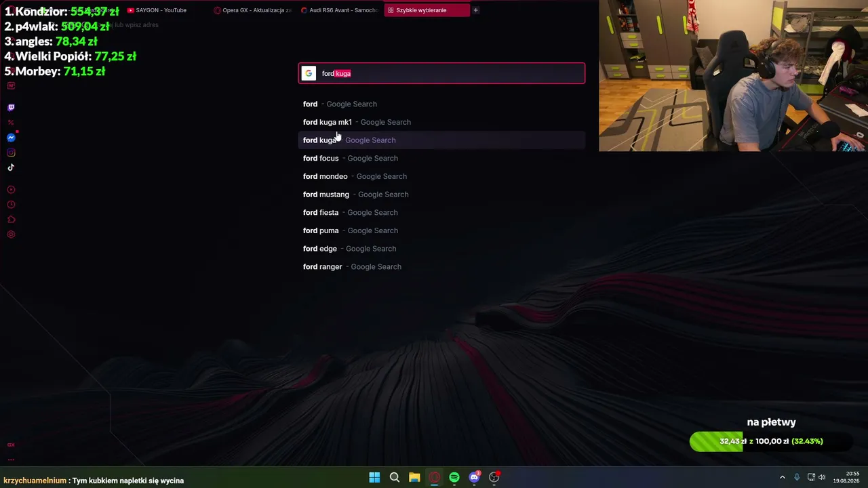Select the 'ford focus' suggestion
This screenshot has width=868, height=488.
tap(441, 158)
